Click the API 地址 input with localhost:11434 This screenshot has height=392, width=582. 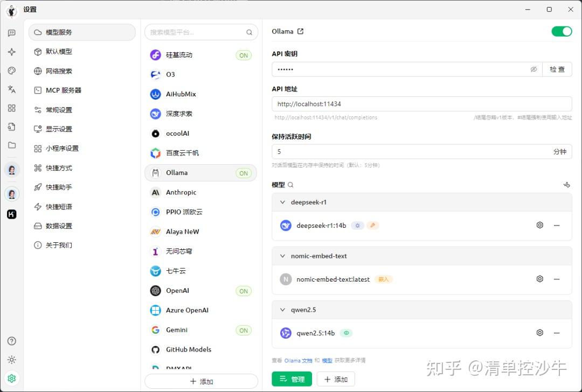pyautogui.click(x=421, y=104)
